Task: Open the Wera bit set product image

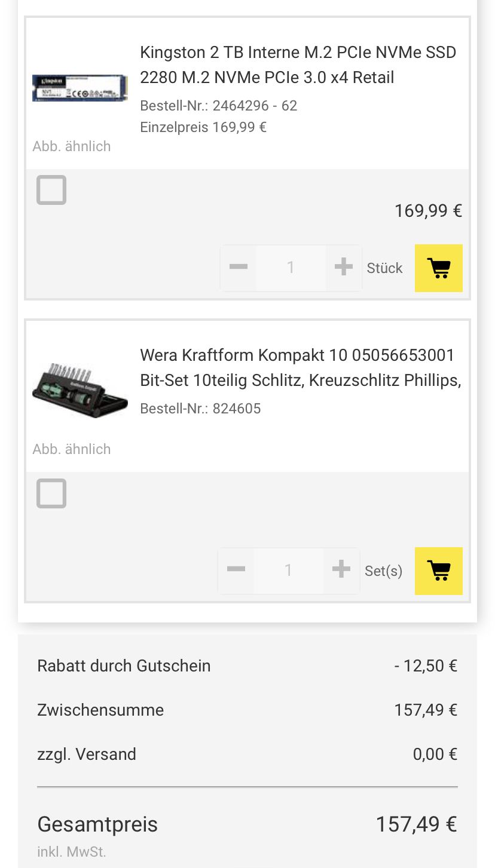Action: tap(80, 389)
